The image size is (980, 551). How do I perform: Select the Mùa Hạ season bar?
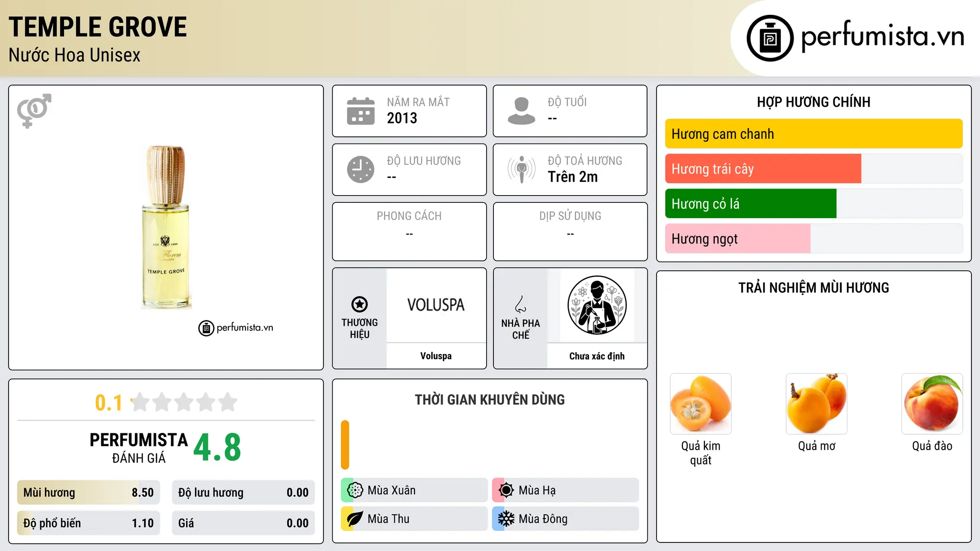pos(566,490)
